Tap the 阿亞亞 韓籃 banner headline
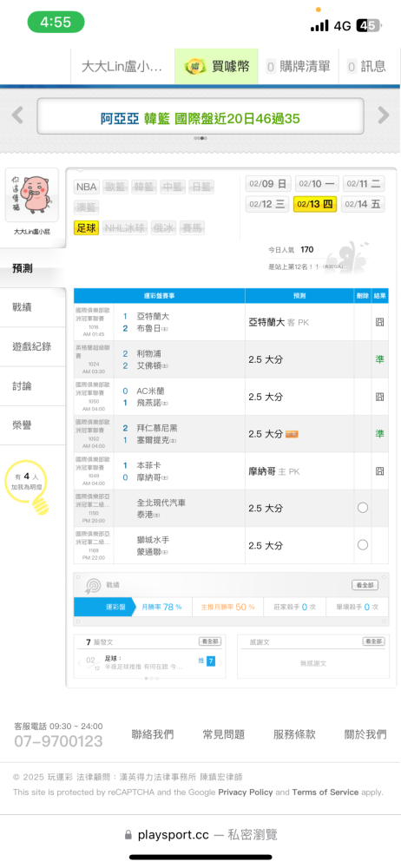Viewport: 401px width, 868px height. click(x=200, y=118)
